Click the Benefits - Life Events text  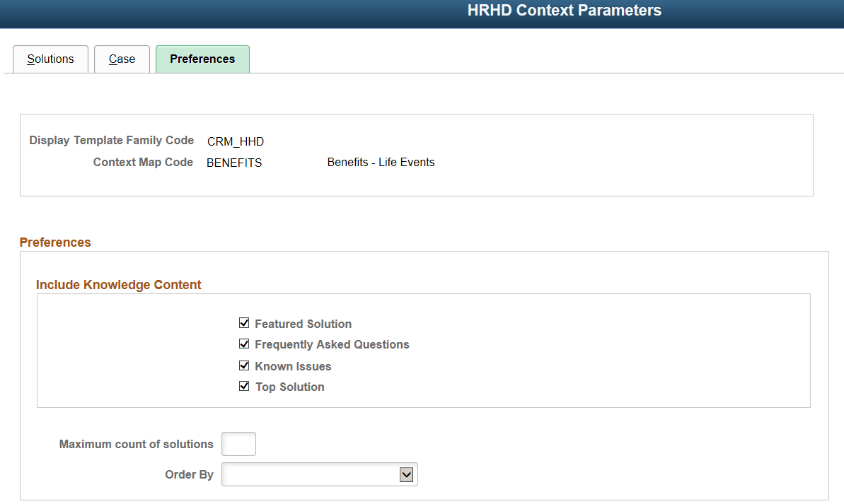point(381,162)
